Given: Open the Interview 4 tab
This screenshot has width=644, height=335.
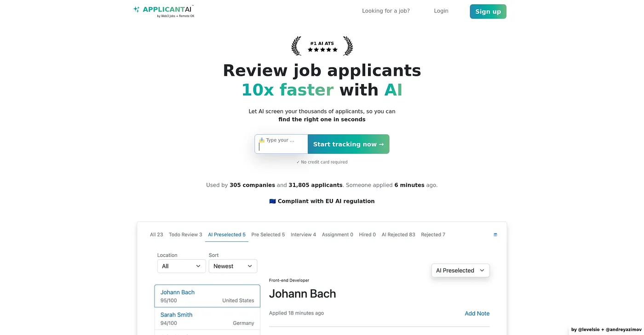Looking at the screenshot, I should point(303,234).
